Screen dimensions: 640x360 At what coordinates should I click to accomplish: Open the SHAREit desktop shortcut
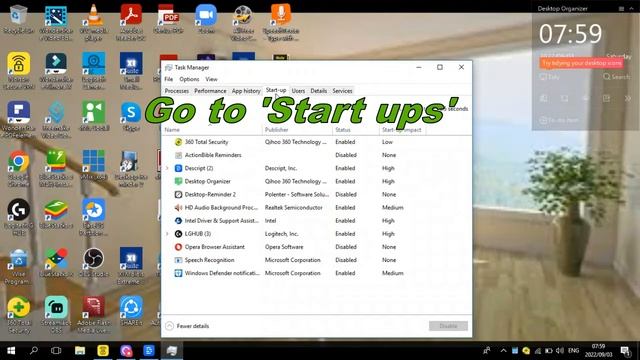pyautogui.click(x=131, y=311)
